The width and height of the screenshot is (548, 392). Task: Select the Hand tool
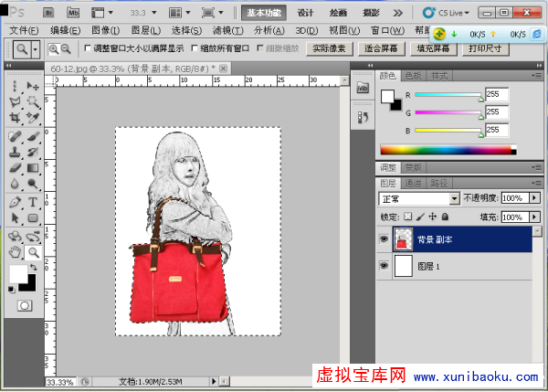(15, 252)
